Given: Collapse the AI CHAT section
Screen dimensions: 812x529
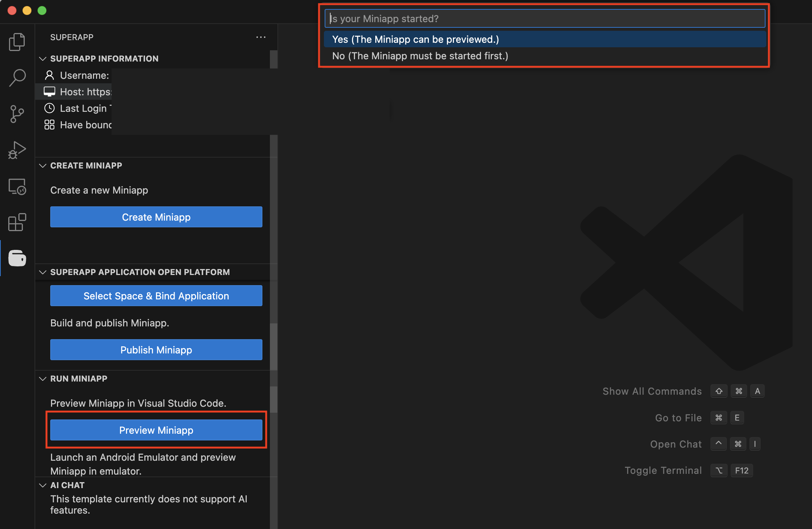Looking at the screenshot, I should [x=43, y=485].
